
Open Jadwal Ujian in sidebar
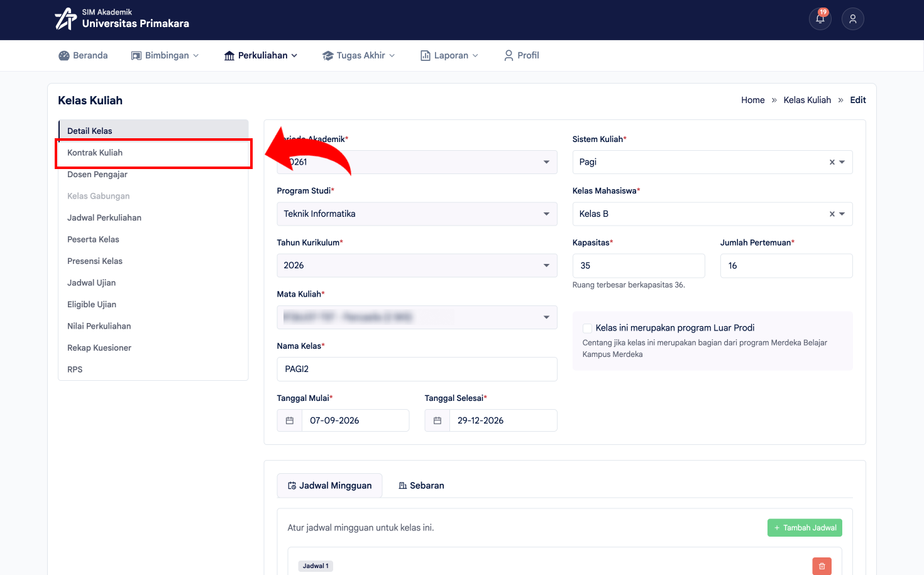pyautogui.click(x=153, y=283)
